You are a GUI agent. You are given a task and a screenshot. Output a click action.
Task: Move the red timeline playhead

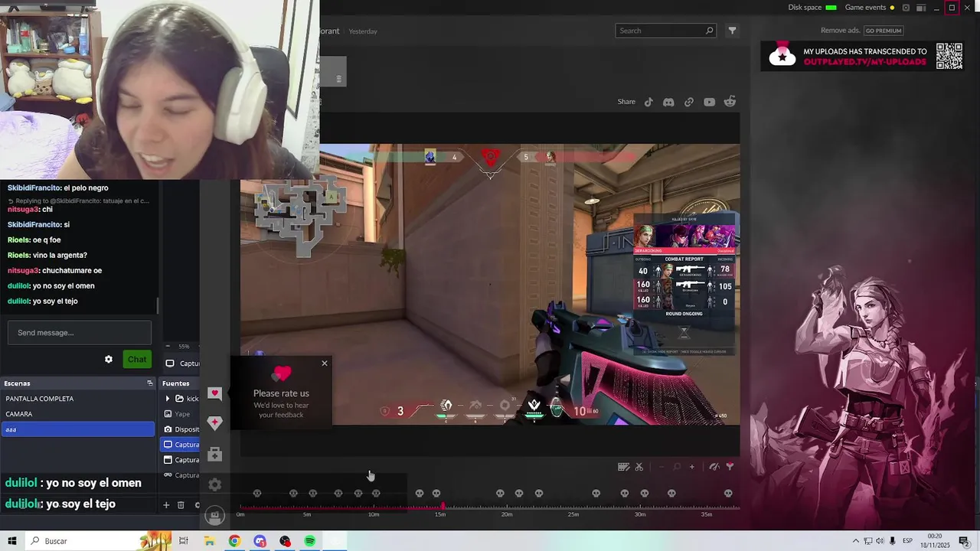pos(443,505)
